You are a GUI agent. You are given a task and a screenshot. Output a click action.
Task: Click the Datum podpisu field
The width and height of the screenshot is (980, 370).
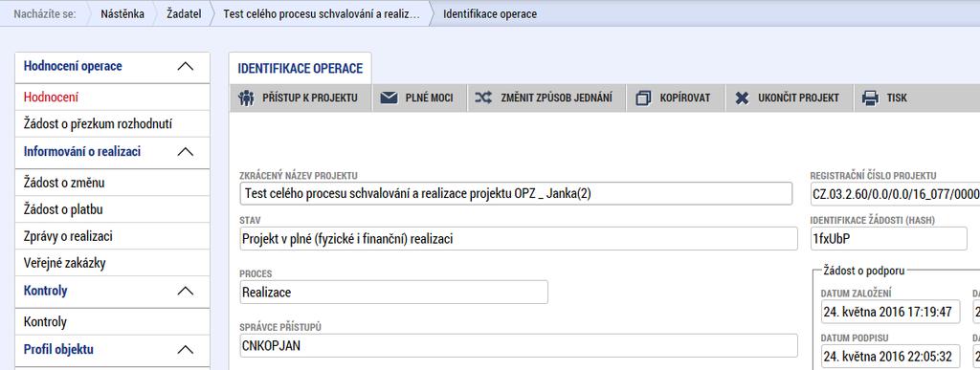890,357
